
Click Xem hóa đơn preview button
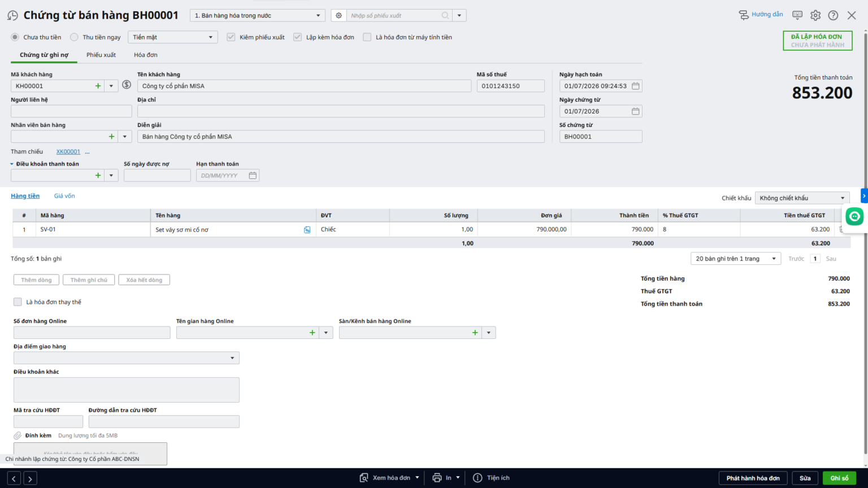coord(385,478)
